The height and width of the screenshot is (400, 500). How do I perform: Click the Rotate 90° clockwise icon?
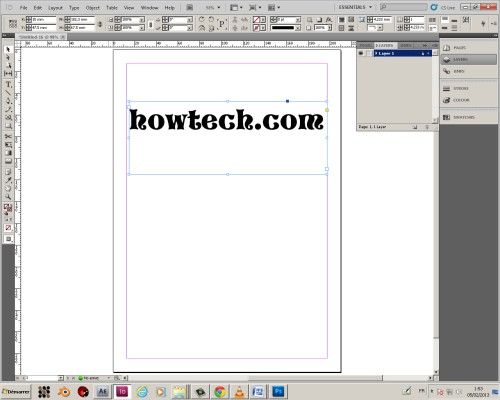point(202,20)
